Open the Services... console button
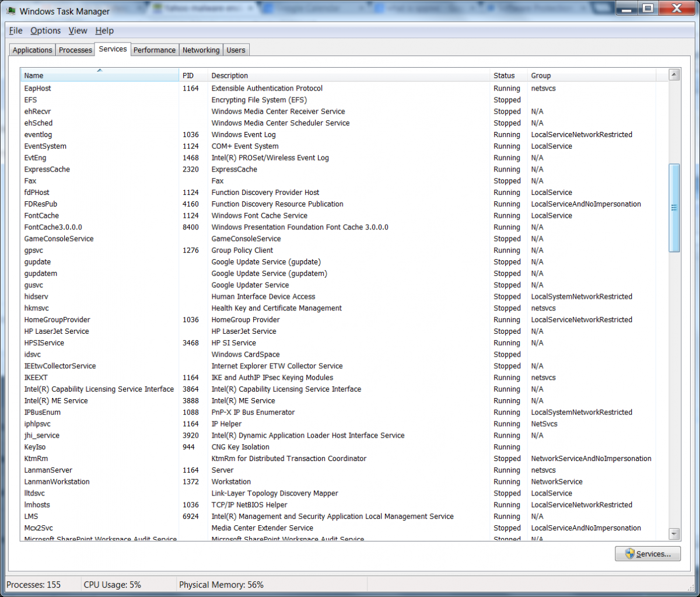Screen dimensions: 700x597 pyautogui.click(x=647, y=554)
